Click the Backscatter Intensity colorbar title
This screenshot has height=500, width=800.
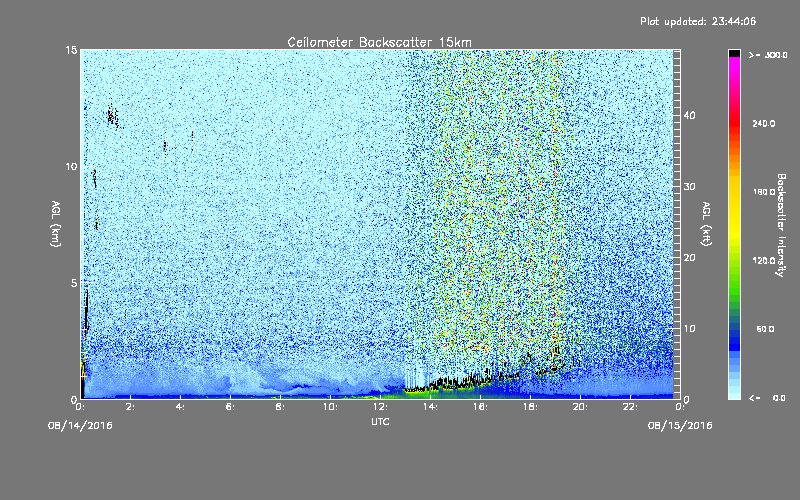[x=781, y=225]
